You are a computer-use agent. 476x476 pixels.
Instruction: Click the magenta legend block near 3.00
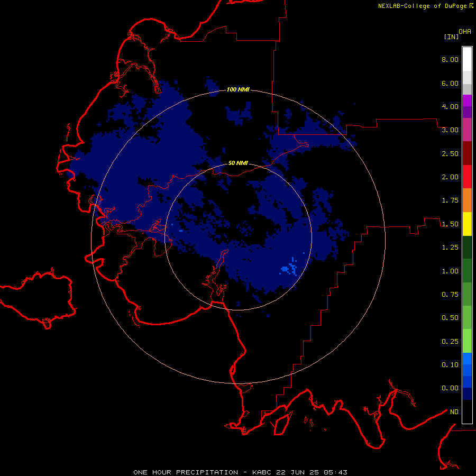pyautogui.click(x=467, y=130)
